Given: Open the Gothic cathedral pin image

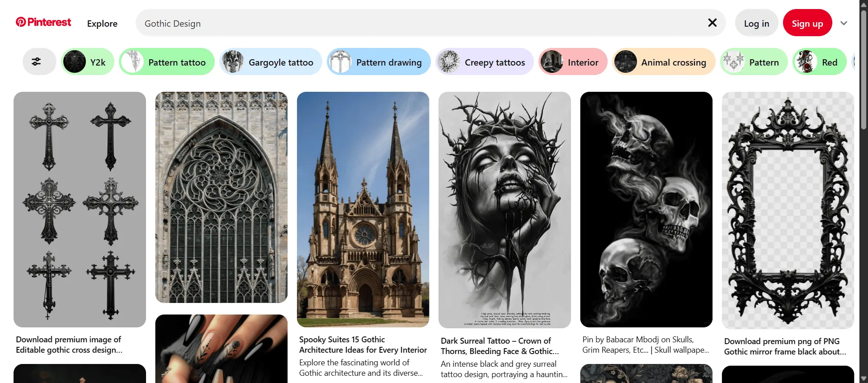Looking at the screenshot, I should 363,209.
